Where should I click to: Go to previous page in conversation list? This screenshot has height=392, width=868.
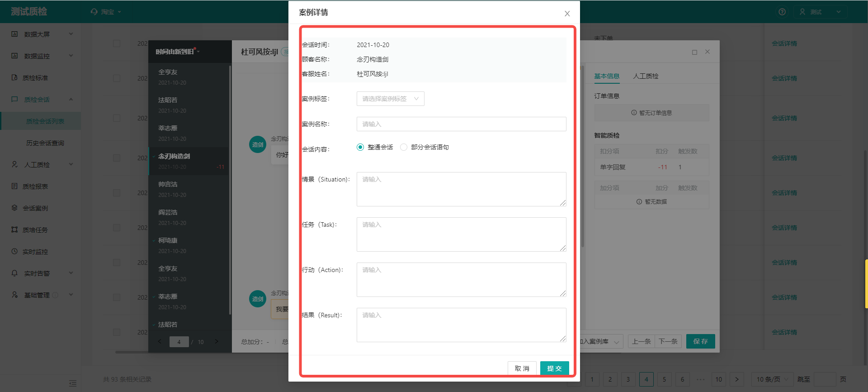click(x=160, y=341)
